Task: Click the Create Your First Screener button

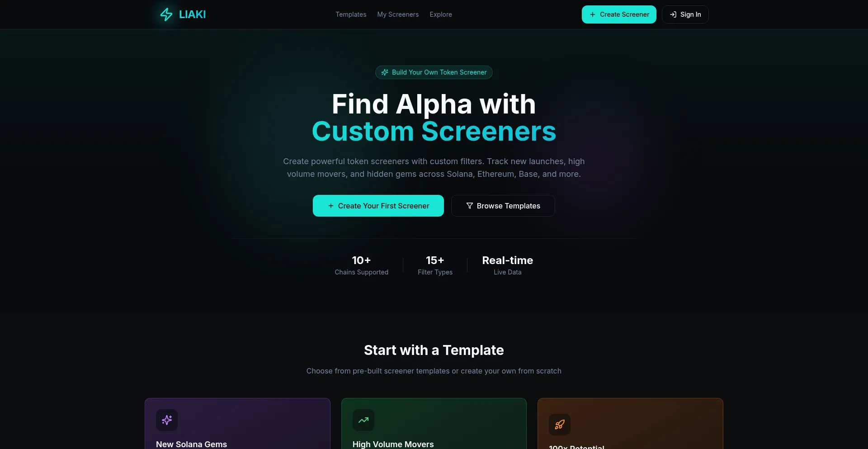Action: click(x=378, y=206)
